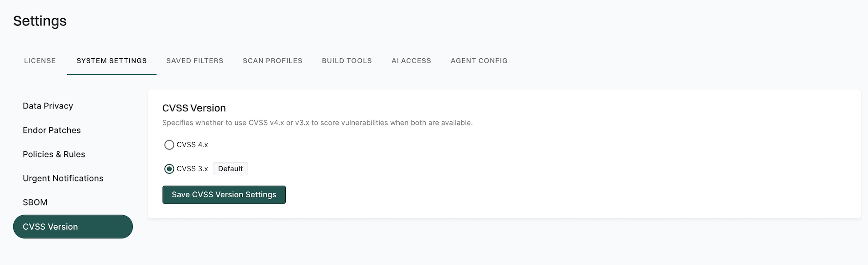The image size is (868, 265).
Task: Click the CVSS scoring description text
Action: (317, 123)
